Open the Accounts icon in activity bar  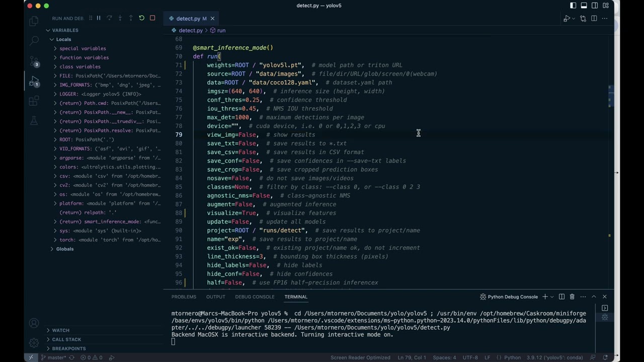click(34, 323)
